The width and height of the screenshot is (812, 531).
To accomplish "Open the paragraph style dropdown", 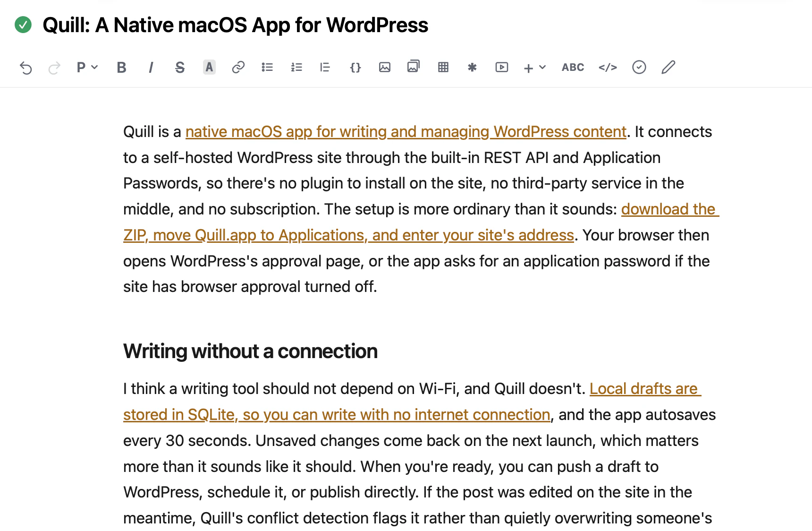I will pyautogui.click(x=87, y=68).
